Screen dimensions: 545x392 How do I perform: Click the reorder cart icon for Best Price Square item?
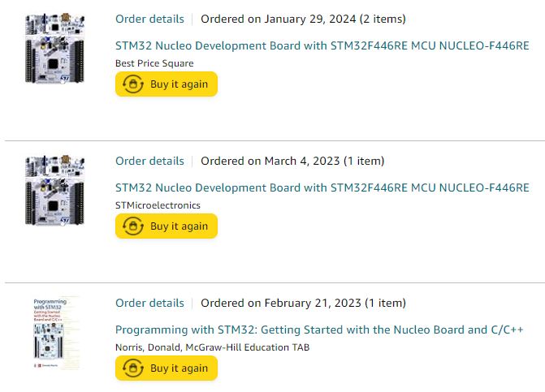[x=132, y=84]
